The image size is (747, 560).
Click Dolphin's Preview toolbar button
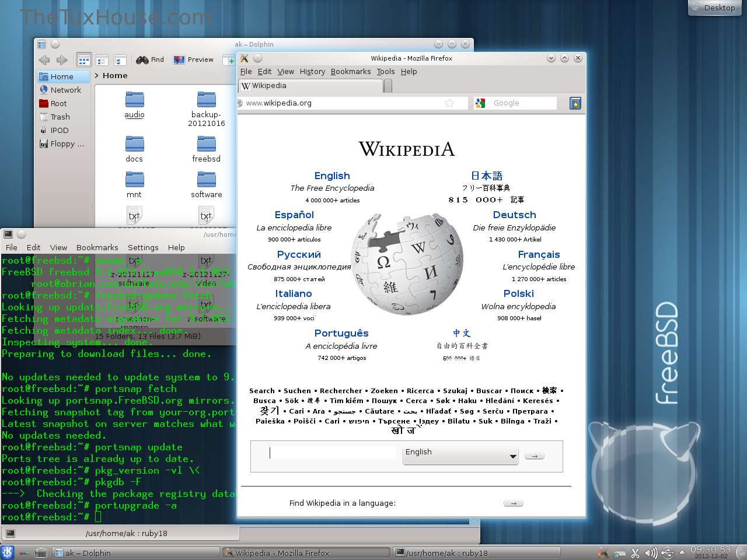[x=194, y=60]
